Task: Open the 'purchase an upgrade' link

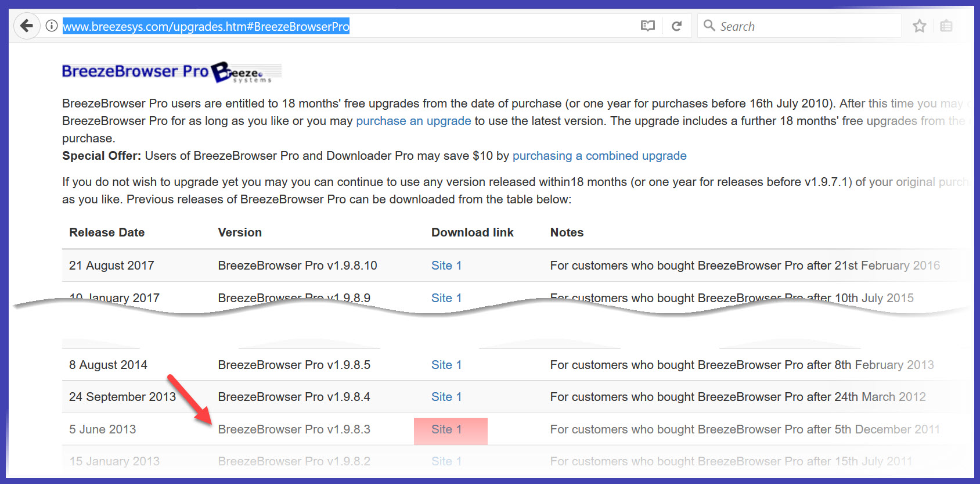Action: (413, 121)
